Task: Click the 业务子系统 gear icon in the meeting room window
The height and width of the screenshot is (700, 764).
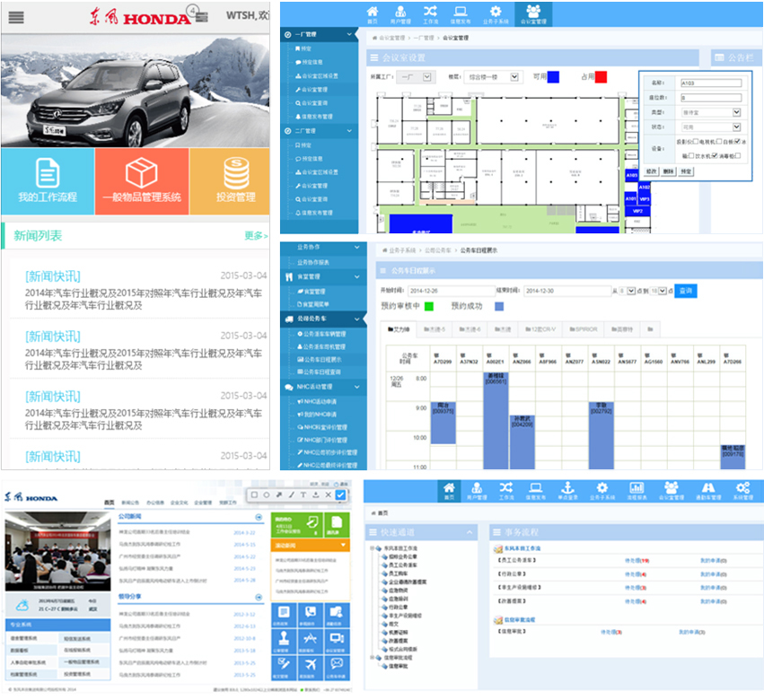Action: [x=496, y=14]
